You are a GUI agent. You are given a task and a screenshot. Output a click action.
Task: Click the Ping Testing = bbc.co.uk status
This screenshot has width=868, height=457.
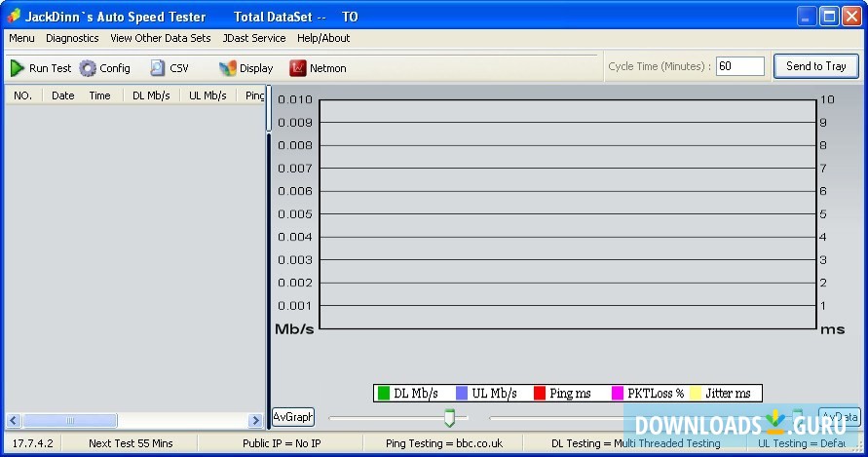(x=444, y=443)
